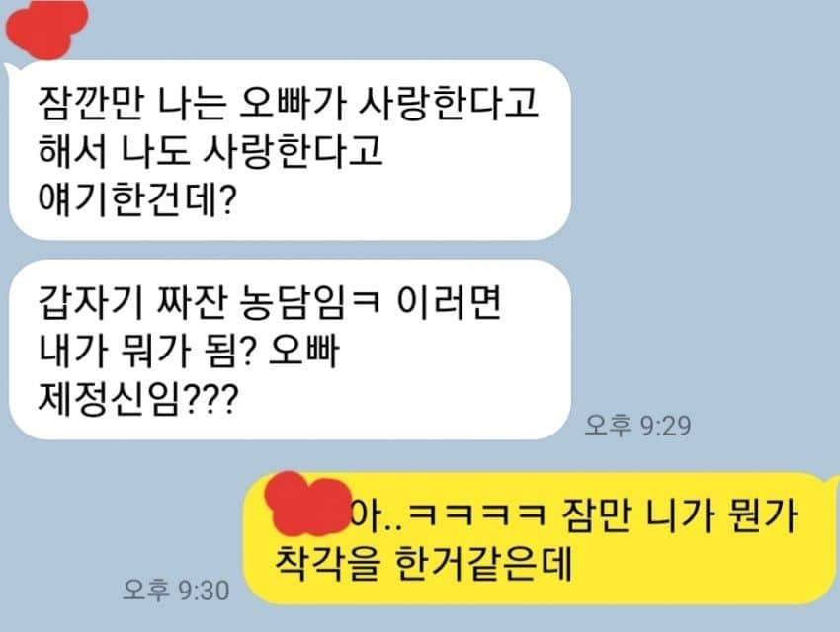Tap the text '제정신임???'
Image resolution: width=840 pixels, height=632 pixels.
coord(137,399)
